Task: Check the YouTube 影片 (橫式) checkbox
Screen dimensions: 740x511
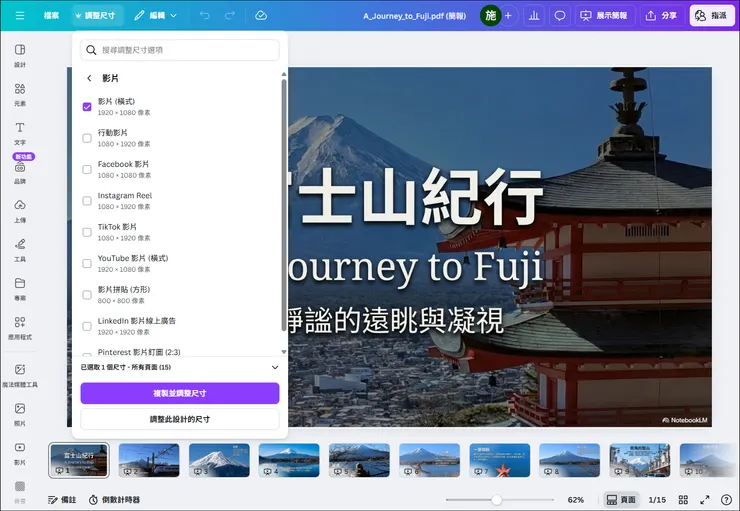Action: click(x=87, y=263)
